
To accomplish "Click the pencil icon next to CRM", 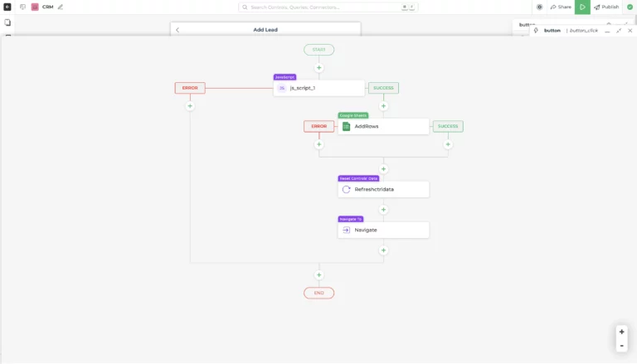I will click(61, 7).
